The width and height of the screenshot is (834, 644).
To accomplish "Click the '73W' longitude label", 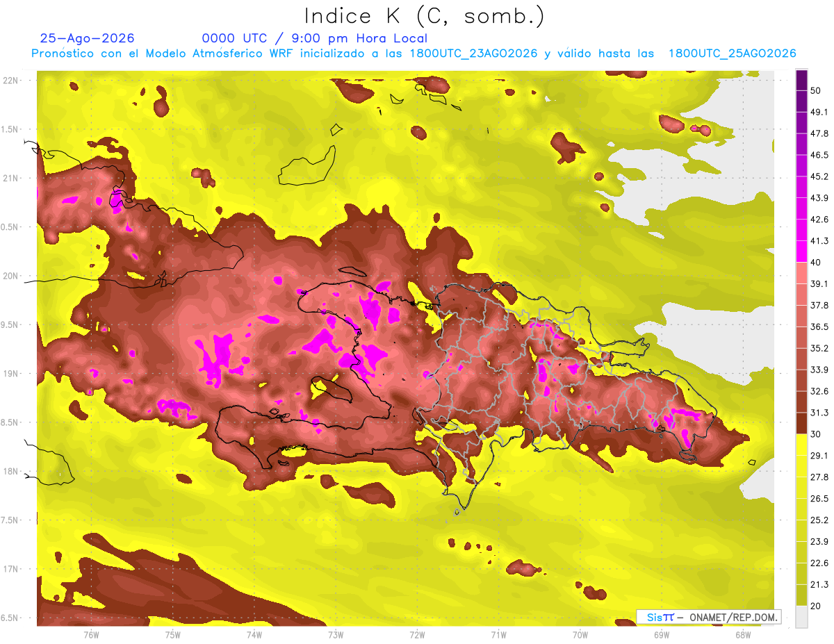I will click(336, 635).
